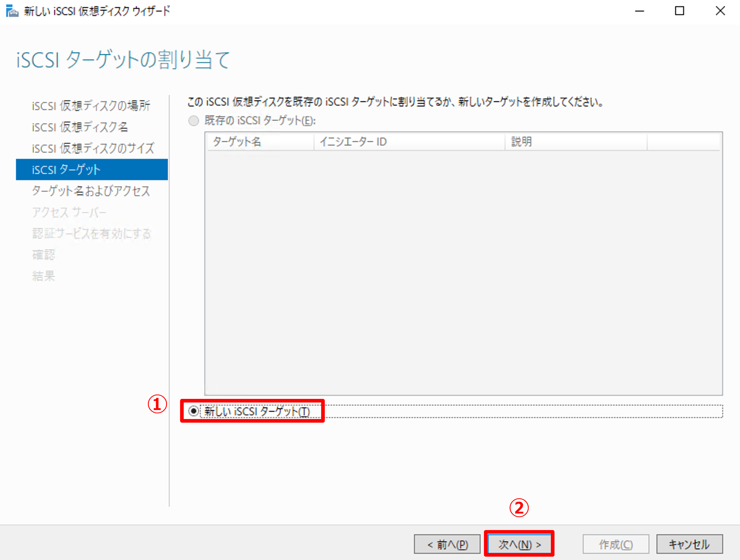Click the instruction text about 既存の iSCSI ターゲット
The height and width of the screenshot is (560, 740).
pos(395,102)
